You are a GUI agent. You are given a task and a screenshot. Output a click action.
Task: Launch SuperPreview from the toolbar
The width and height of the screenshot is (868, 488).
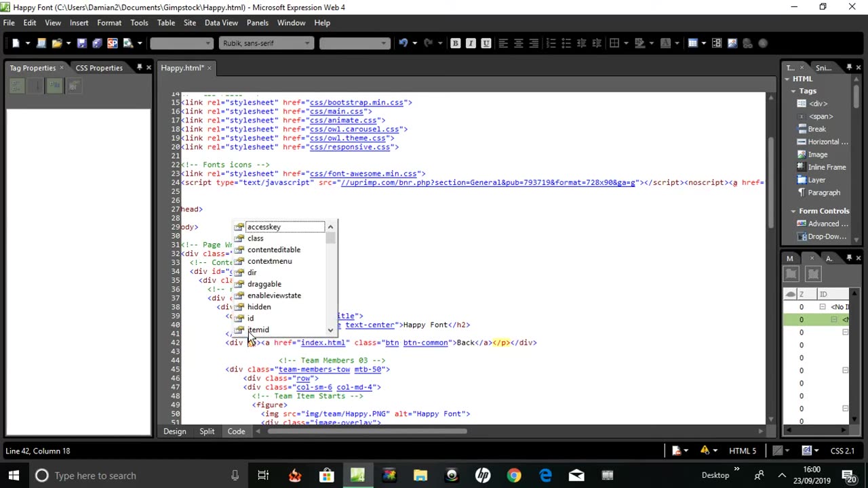[x=112, y=43]
